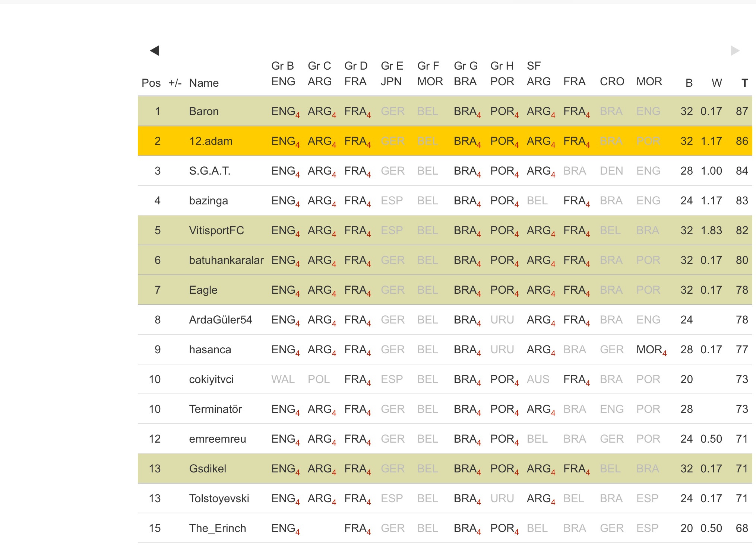Open Tolstoyevski's row name
The width and height of the screenshot is (756, 545).
click(219, 498)
